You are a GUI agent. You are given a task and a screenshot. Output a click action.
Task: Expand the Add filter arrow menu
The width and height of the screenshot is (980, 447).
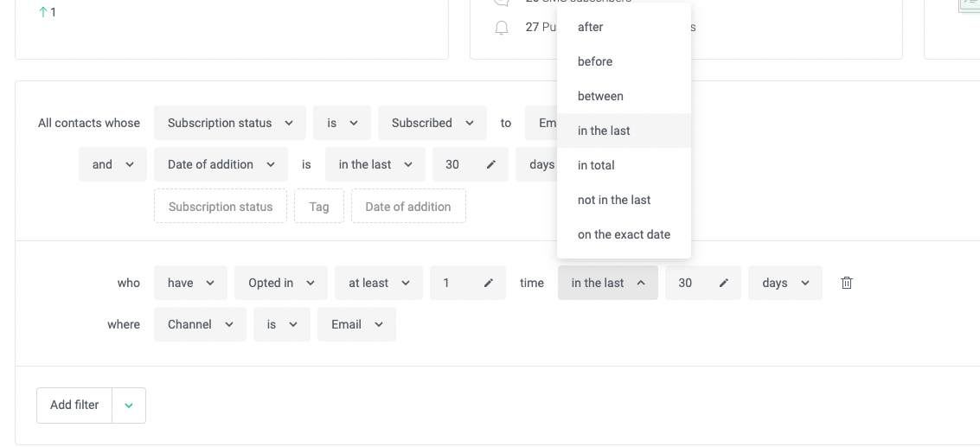129,405
